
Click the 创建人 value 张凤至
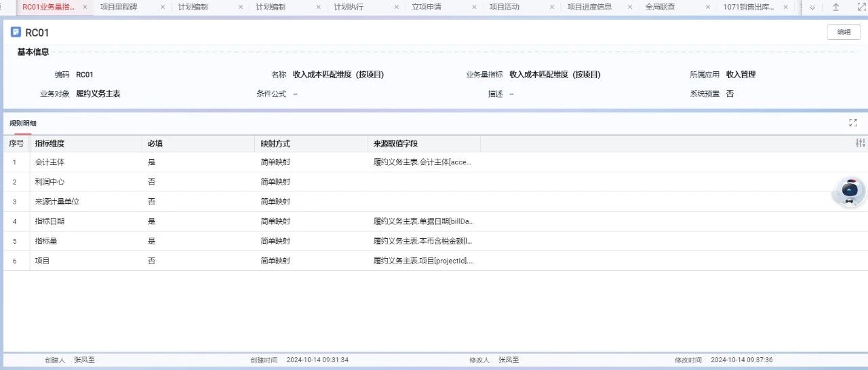tap(84, 360)
